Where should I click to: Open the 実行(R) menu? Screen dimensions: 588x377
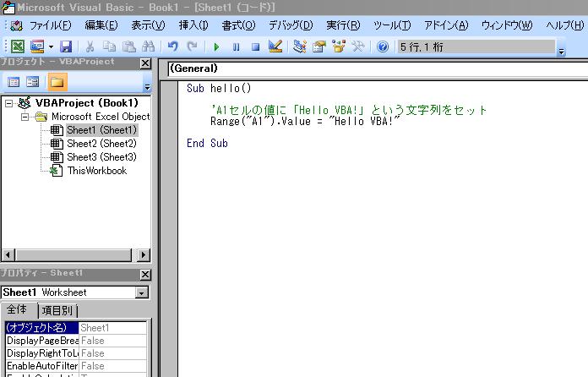[343, 25]
